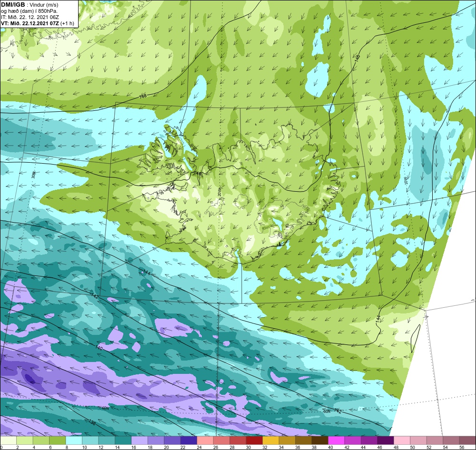Click the 30–32 m/s dark red legend swatch
This screenshot has width=476, height=450.
tap(254, 440)
